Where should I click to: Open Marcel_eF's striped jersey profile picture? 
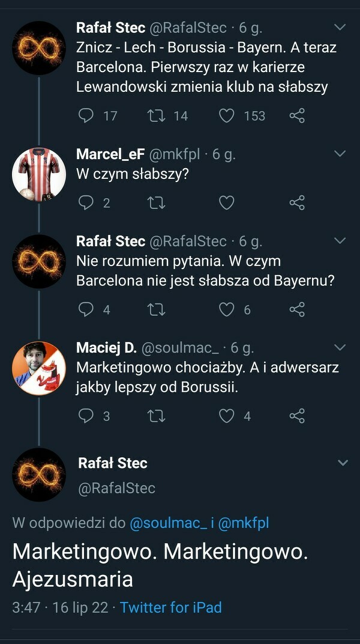[39, 174]
